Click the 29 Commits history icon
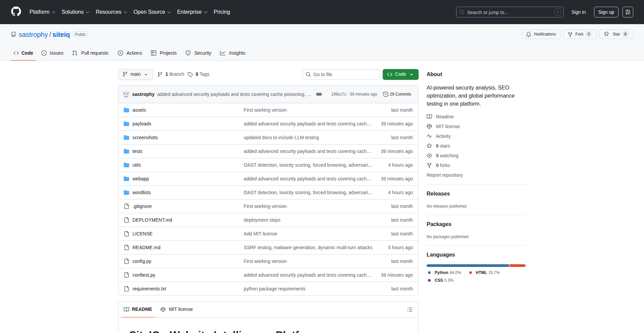This screenshot has width=644, height=333. click(x=386, y=94)
